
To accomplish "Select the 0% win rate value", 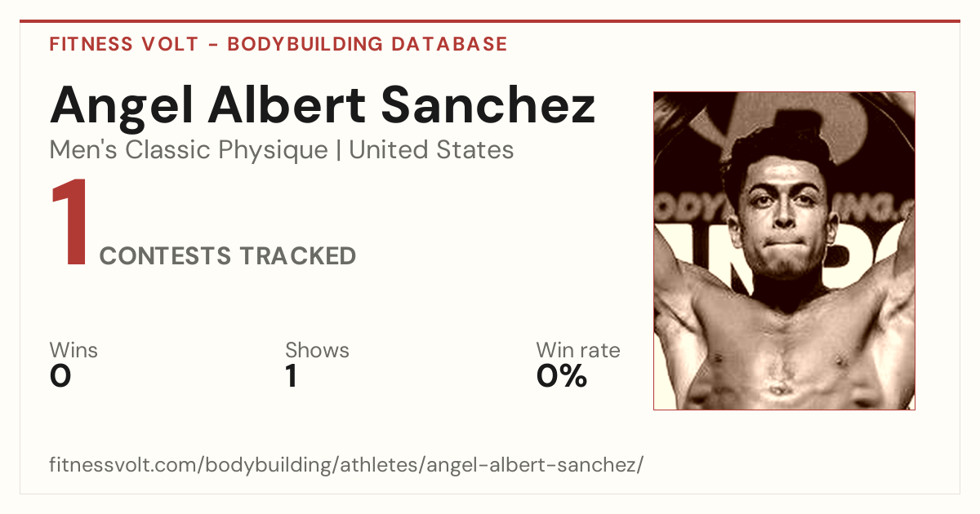I will (x=562, y=377).
